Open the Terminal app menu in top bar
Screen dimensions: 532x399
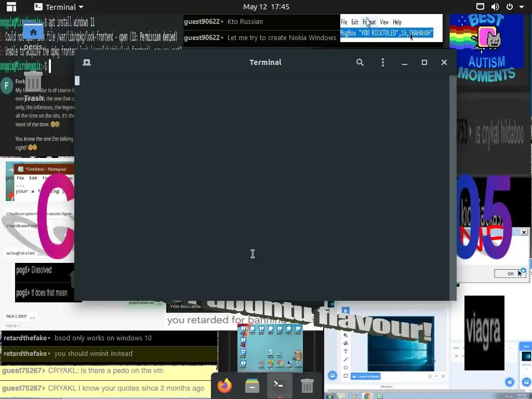coord(59,7)
